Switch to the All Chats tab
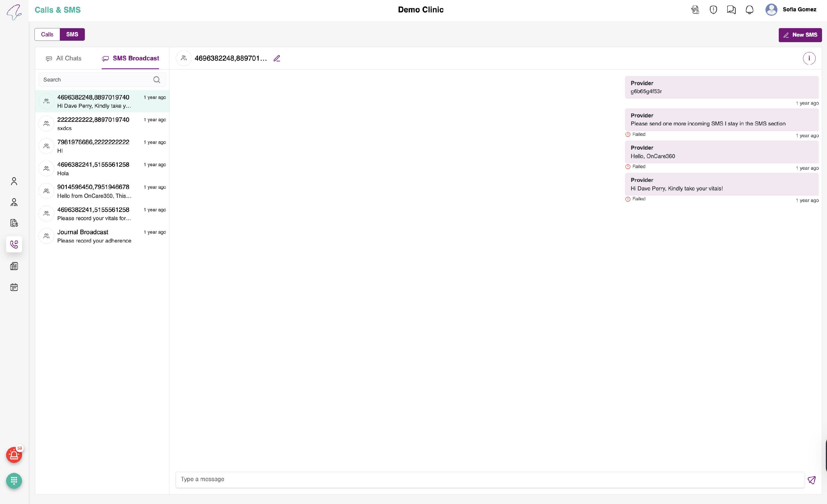827x504 pixels. coord(63,58)
